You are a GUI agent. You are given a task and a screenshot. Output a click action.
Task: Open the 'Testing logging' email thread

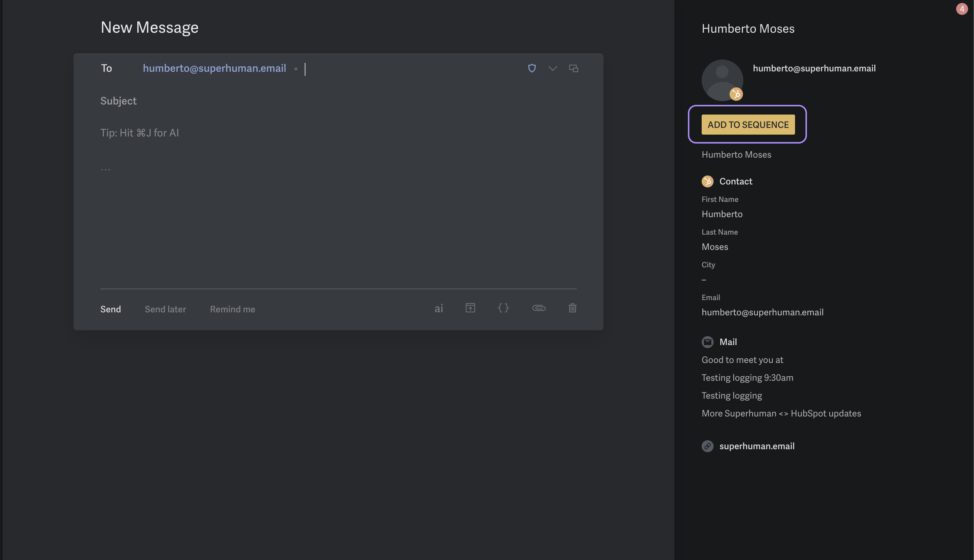pyautogui.click(x=731, y=395)
